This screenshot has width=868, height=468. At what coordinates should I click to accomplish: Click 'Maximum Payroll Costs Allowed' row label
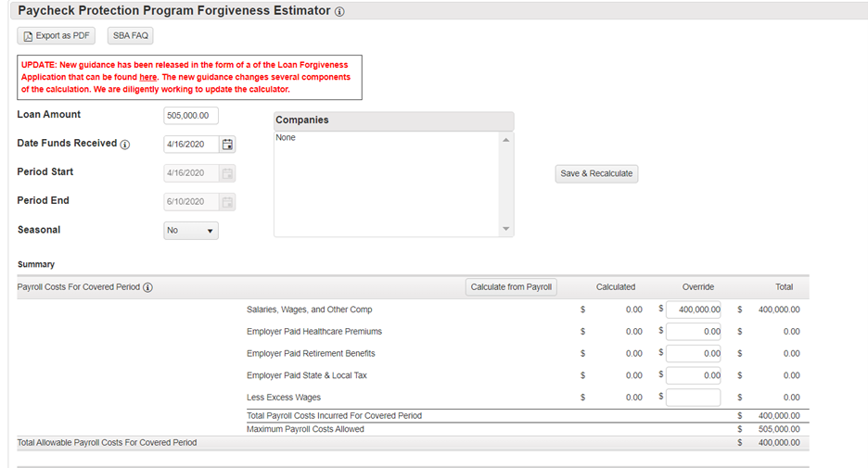coord(306,429)
